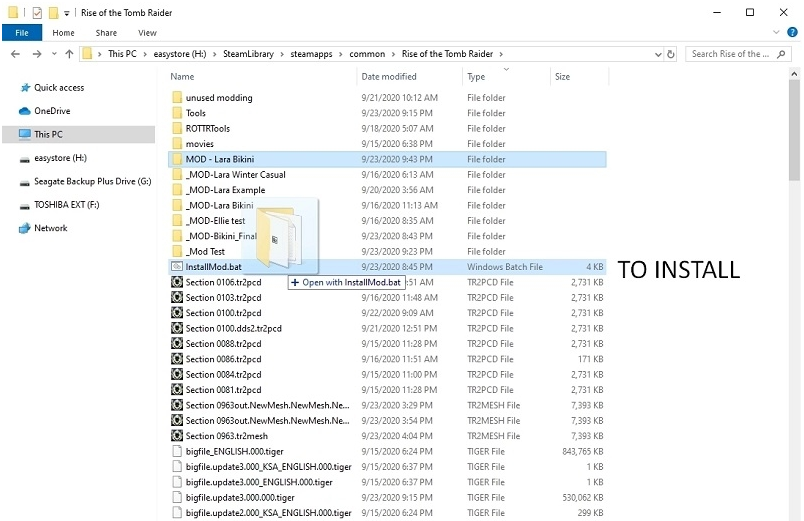
Task: Select steamapps in the breadcrumb path
Action: [x=311, y=54]
